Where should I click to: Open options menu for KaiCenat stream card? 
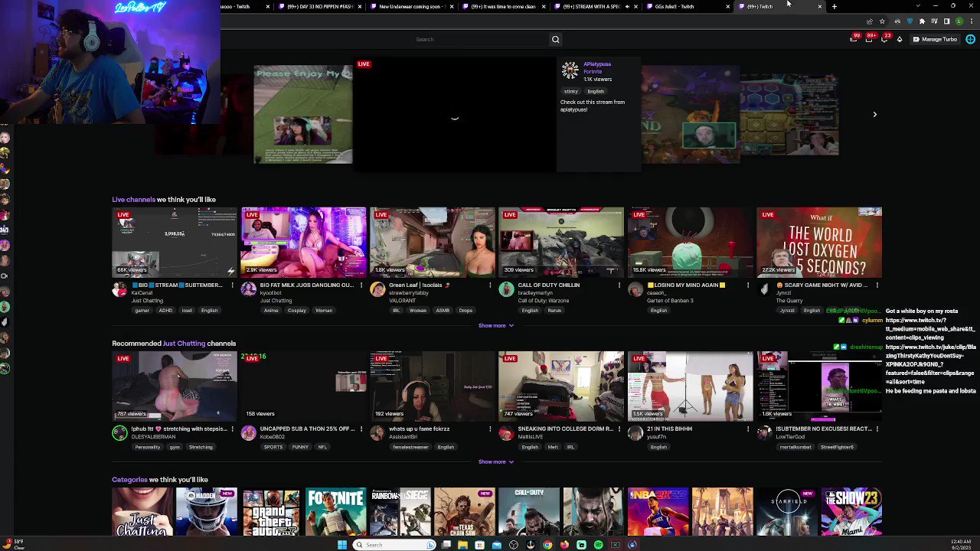click(x=232, y=285)
